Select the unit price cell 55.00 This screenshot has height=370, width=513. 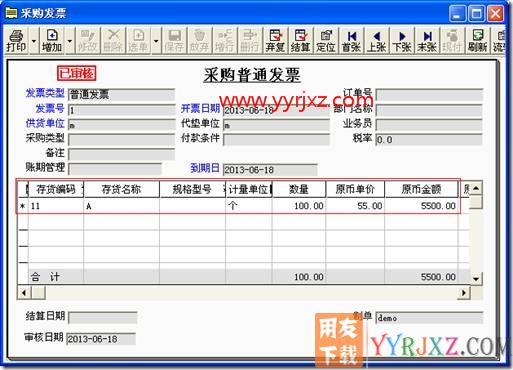(x=355, y=206)
